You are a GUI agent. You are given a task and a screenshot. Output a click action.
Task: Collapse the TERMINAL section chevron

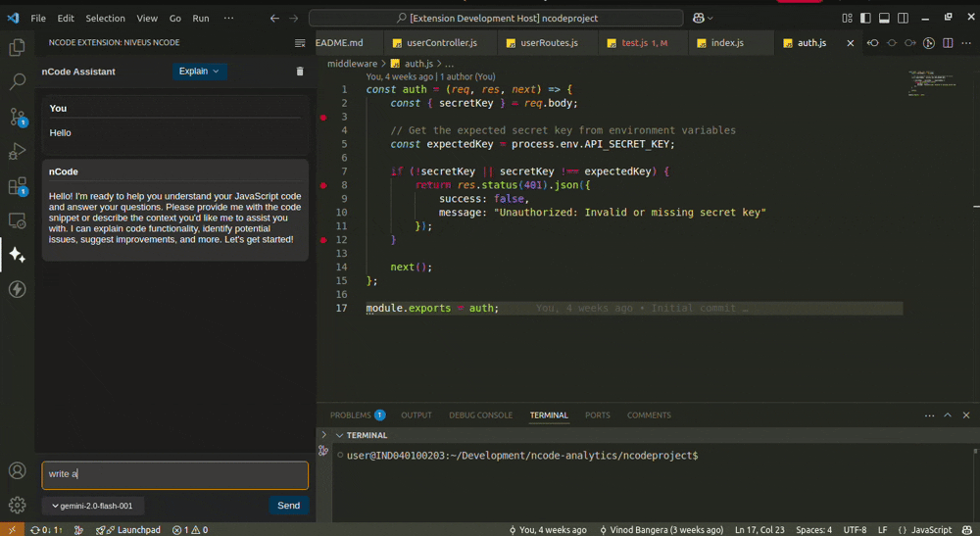coord(339,435)
